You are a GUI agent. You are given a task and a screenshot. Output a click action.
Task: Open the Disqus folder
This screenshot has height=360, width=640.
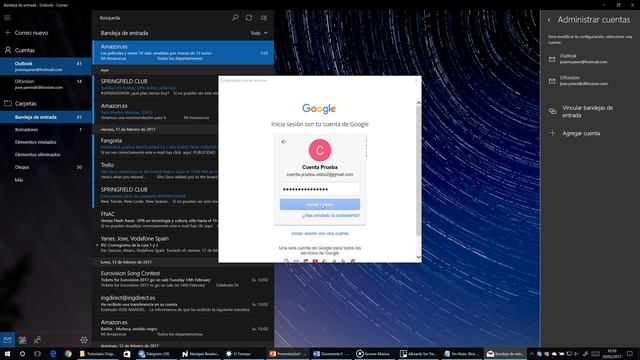pyautogui.click(x=46, y=167)
